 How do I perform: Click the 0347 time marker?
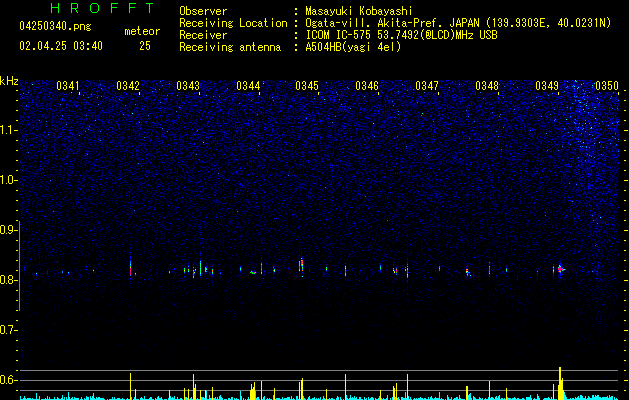coord(427,86)
